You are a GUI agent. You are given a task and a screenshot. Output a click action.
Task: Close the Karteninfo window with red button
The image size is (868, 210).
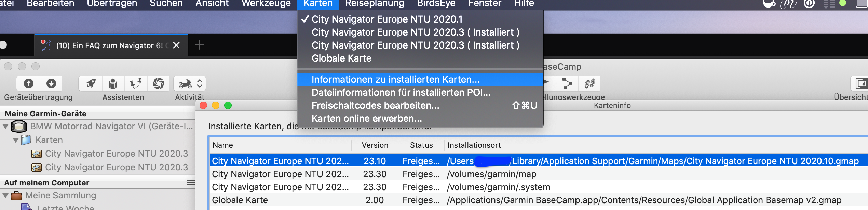click(203, 105)
